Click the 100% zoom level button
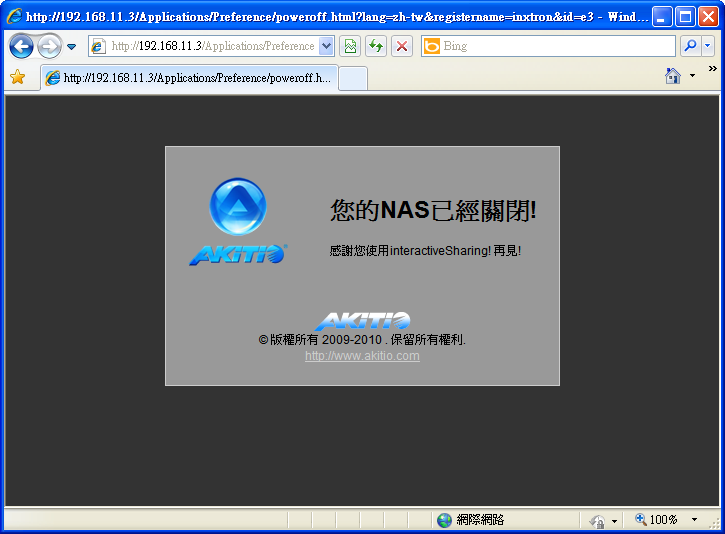Screen dimensions: 725x534 coord(656,520)
